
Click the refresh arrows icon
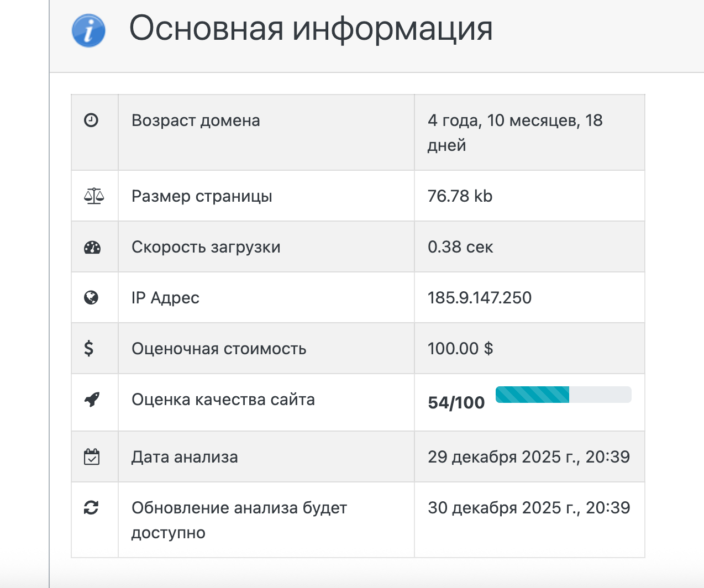tap(91, 507)
